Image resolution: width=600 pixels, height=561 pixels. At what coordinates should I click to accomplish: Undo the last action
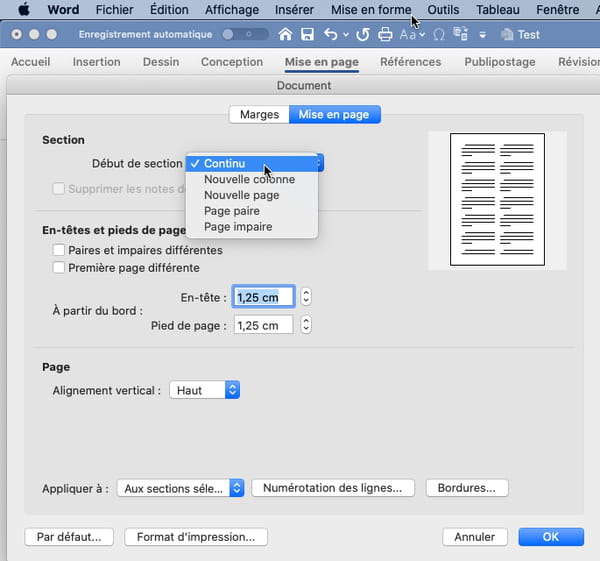click(331, 34)
